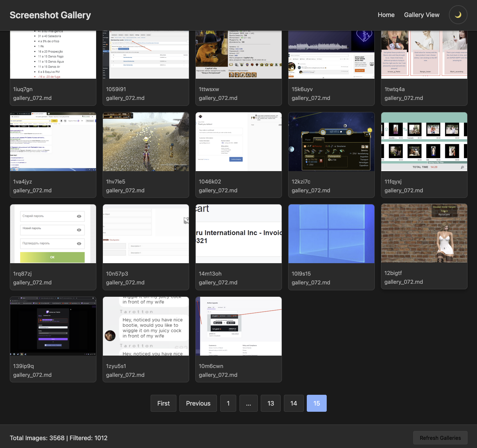The height and width of the screenshot is (448, 477).
Task: Click the Refresh Galleries button
Action: tap(440, 438)
